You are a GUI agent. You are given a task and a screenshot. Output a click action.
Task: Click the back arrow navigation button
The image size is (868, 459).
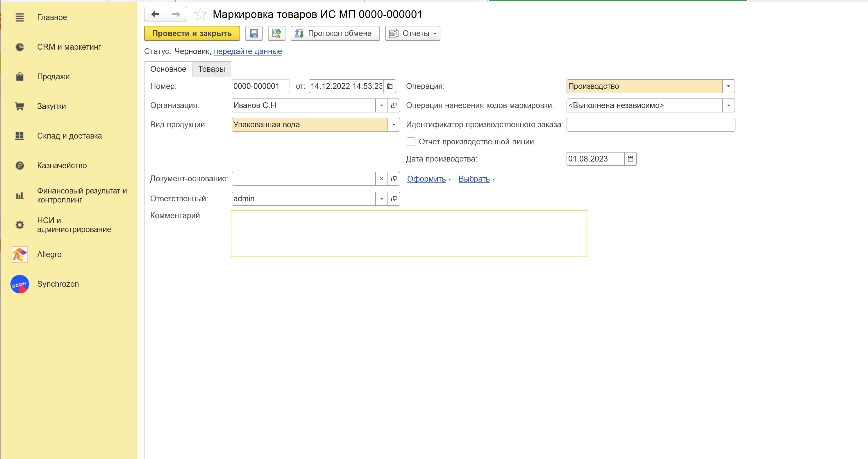pos(155,14)
